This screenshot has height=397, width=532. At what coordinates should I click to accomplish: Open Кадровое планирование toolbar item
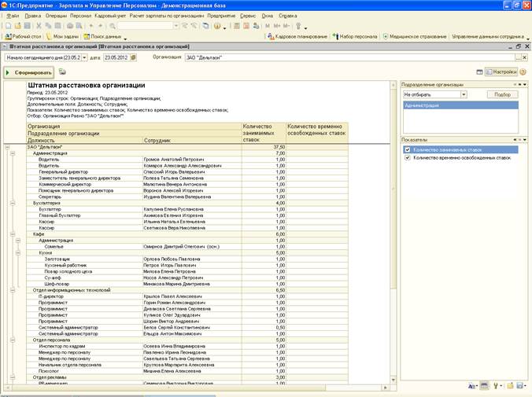coord(296,36)
